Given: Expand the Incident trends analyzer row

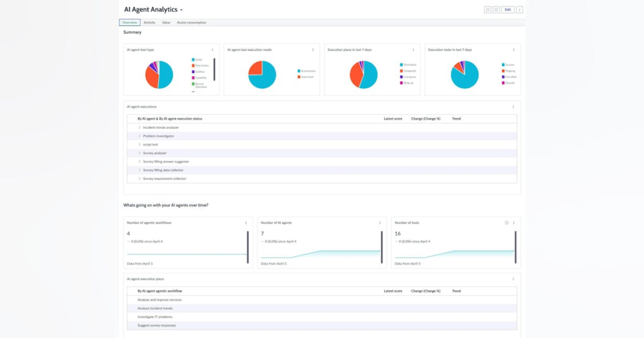Looking at the screenshot, I should point(140,128).
